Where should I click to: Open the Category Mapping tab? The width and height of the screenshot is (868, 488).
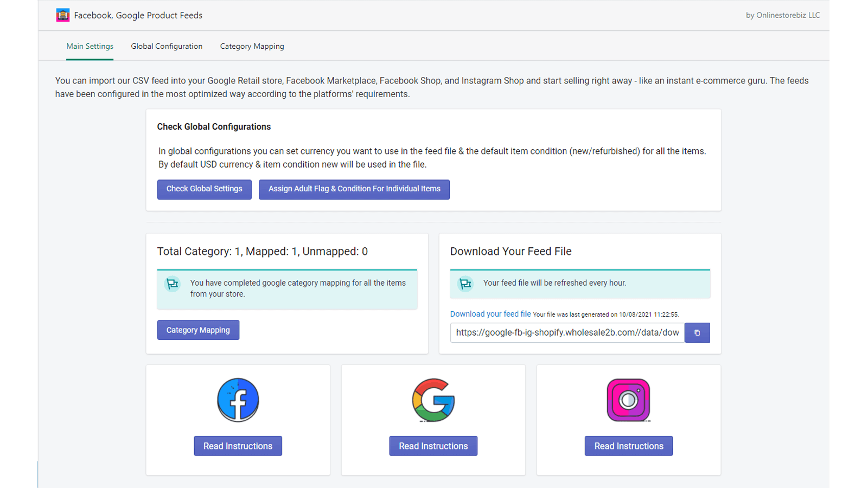[252, 46]
